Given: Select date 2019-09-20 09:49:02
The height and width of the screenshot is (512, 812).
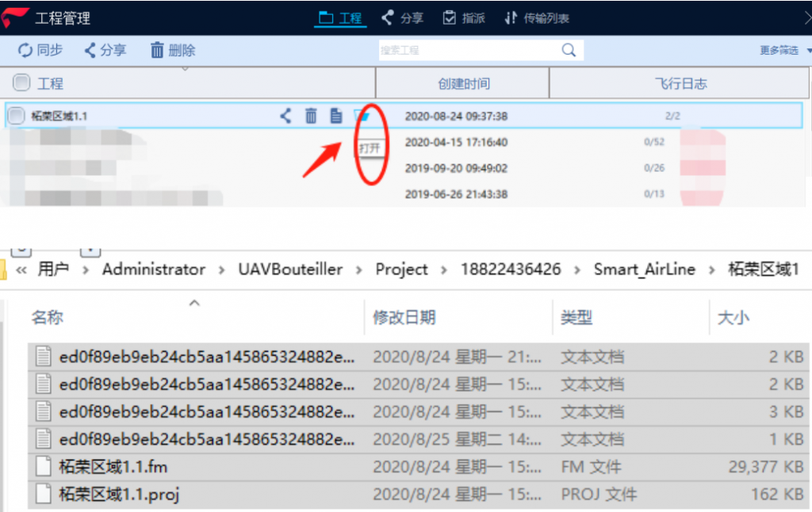Looking at the screenshot, I should (456, 168).
